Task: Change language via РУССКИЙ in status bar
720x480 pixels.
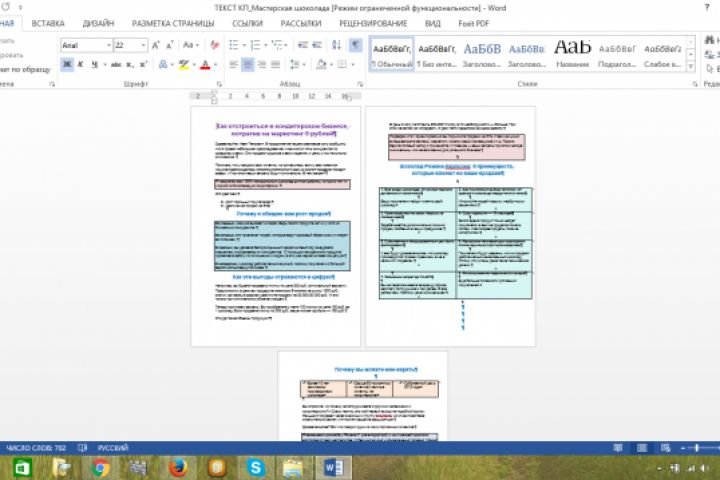Action: pos(113,448)
